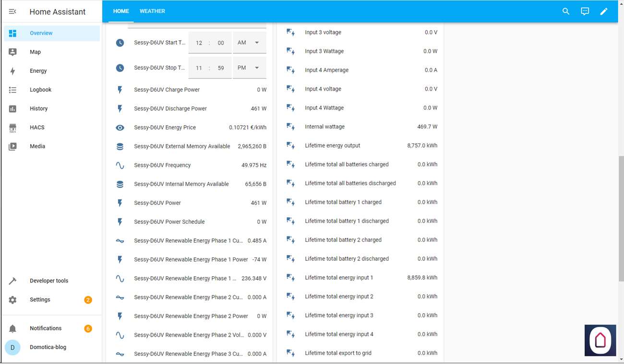Open the PM dropdown for Stop Time

click(249, 68)
